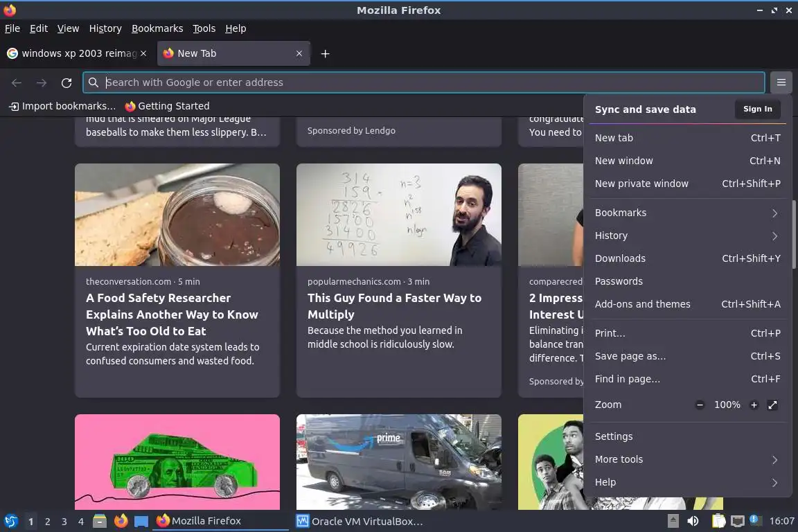Click the back navigation arrow
Image resolution: width=798 pixels, height=532 pixels.
coord(17,82)
